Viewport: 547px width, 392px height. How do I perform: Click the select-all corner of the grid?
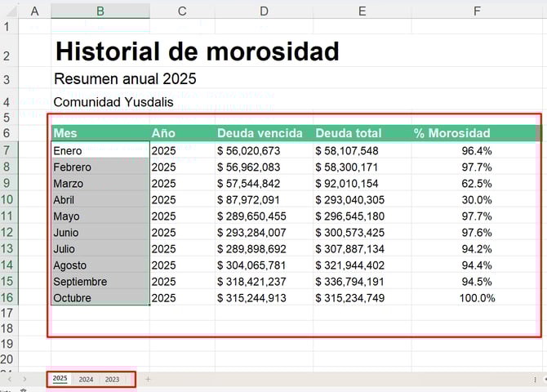click(8, 11)
